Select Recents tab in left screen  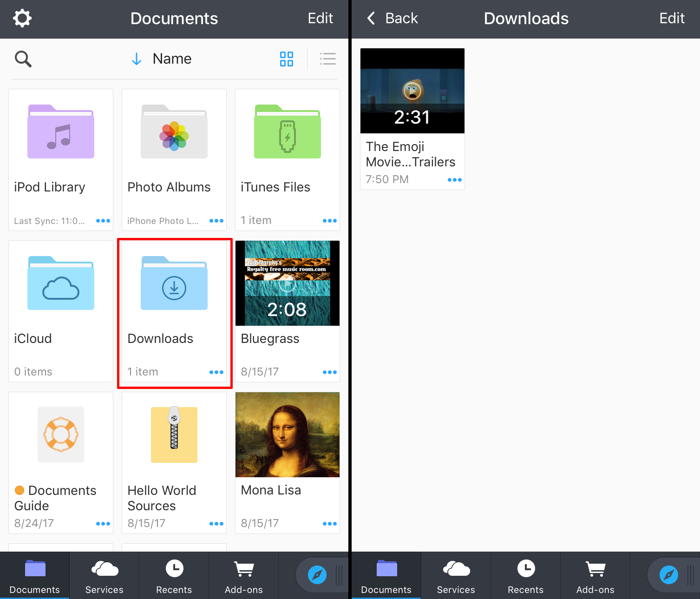[174, 575]
